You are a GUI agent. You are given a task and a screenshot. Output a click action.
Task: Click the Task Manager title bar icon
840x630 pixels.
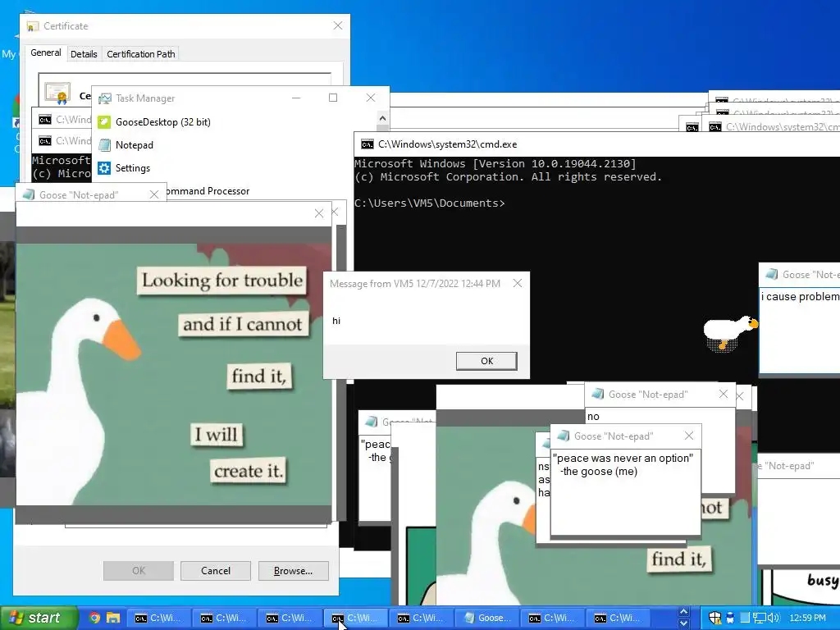click(x=105, y=98)
